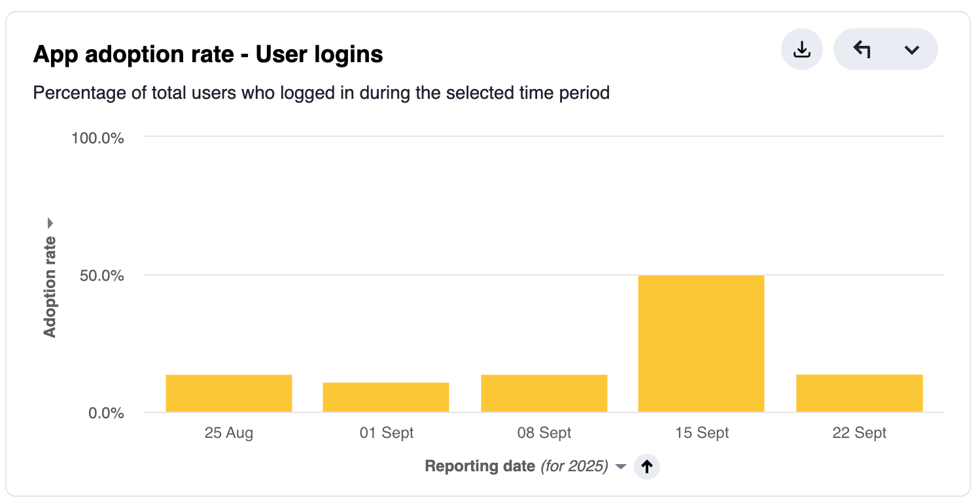The width and height of the screenshot is (980, 504).
Task: Click the 50.0% y-axis label
Action: 101,276
